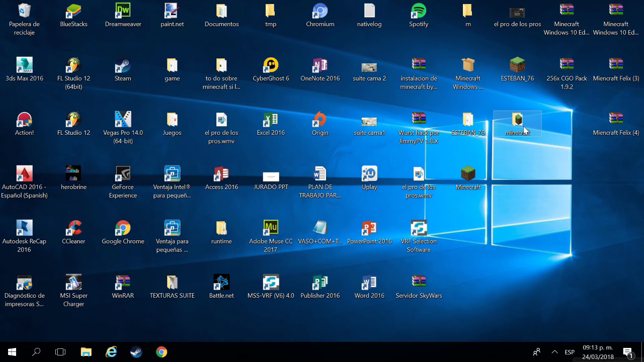Image resolution: width=644 pixels, height=362 pixels.
Task: Click the CyberGhost 6 icon
Action: 271,69
